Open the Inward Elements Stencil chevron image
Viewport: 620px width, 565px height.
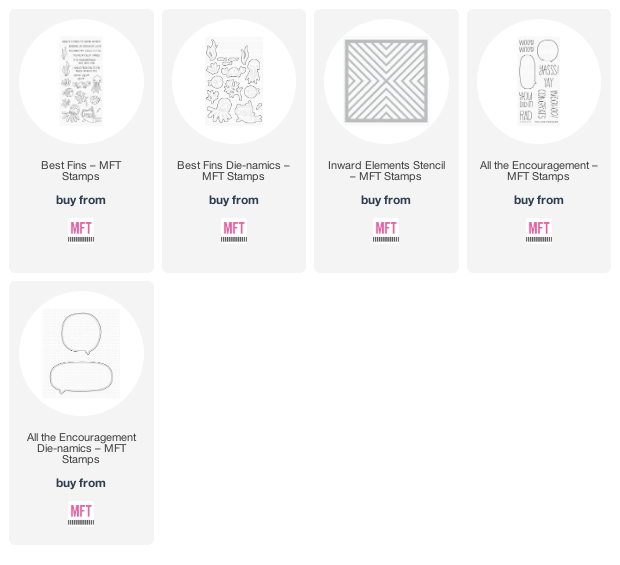click(x=386, y=81)
